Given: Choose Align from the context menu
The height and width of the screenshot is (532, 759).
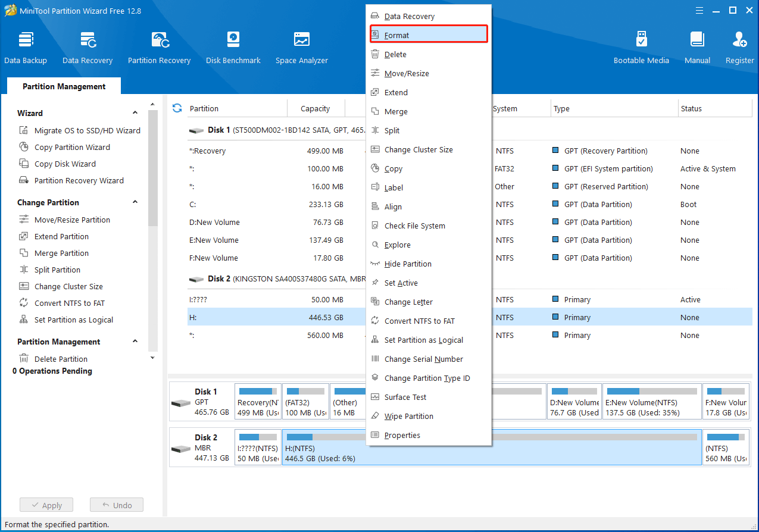Looking at the screenshot, I should coord(429,206).
